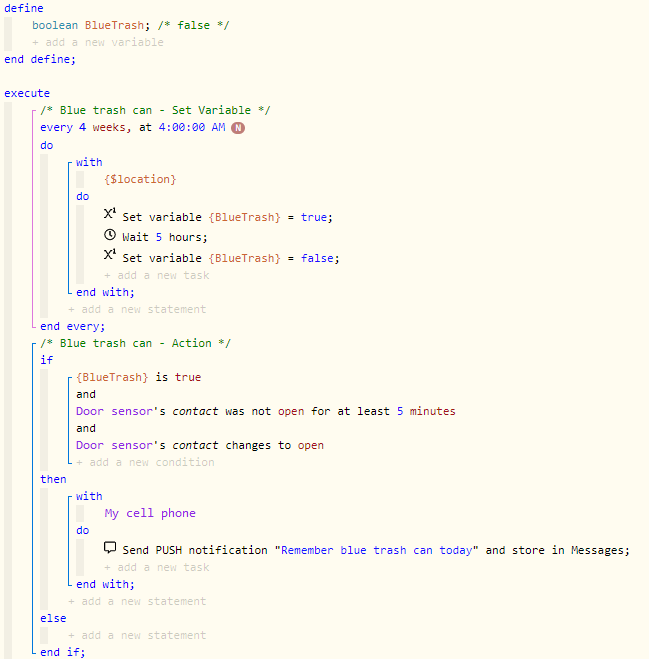This screenshot has height=659, width=649.
Task: Click 'do' below My cell phone
Action: (82, 530)
